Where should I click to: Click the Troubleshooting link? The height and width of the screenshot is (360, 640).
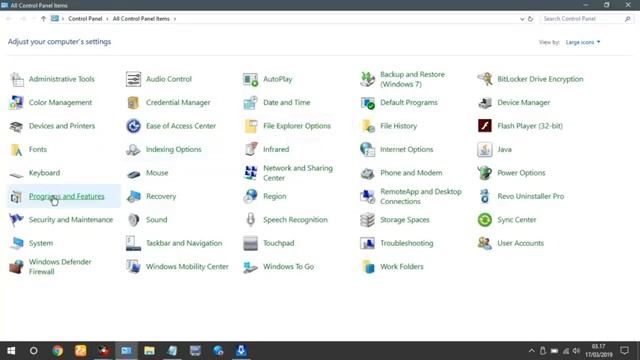point(407,243)
